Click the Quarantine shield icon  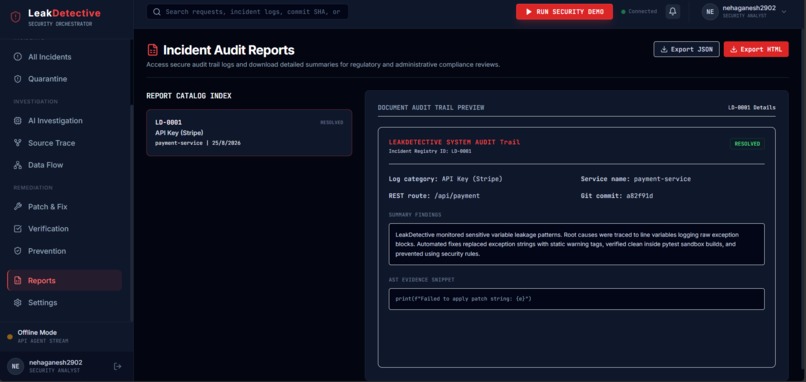(x=17, y=79)
